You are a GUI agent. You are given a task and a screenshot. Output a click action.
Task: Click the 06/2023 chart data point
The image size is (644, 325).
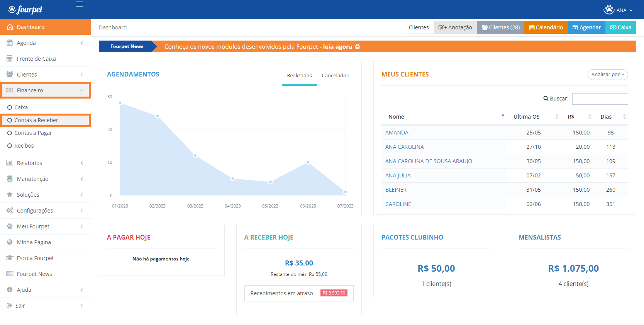click(308, 162)
